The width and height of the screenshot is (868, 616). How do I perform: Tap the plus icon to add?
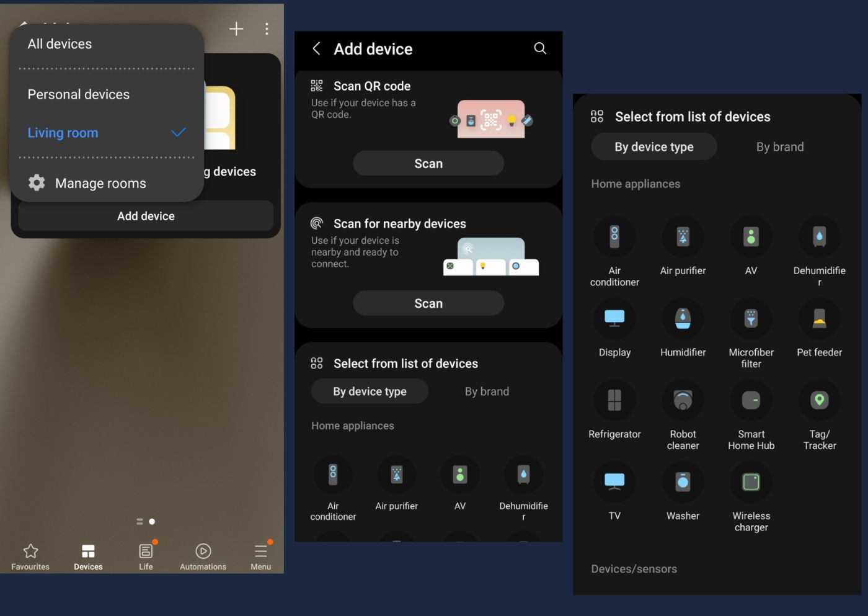pos(236,29)
